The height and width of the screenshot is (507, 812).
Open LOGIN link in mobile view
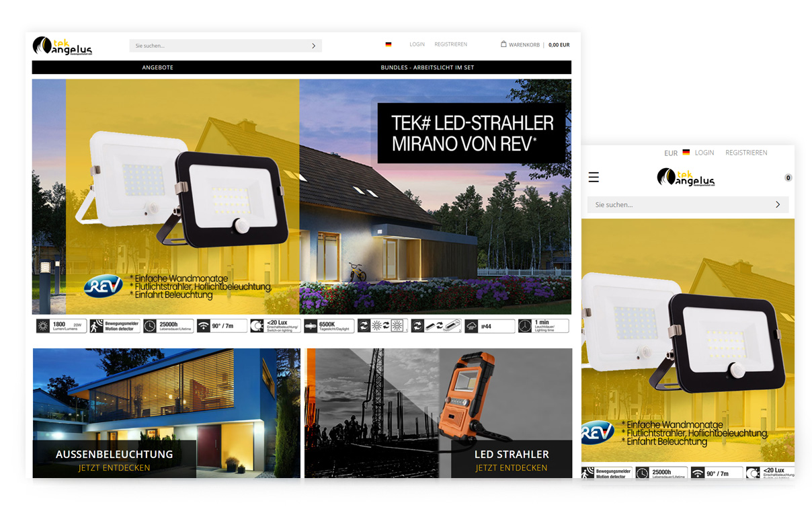click(704, 153)
